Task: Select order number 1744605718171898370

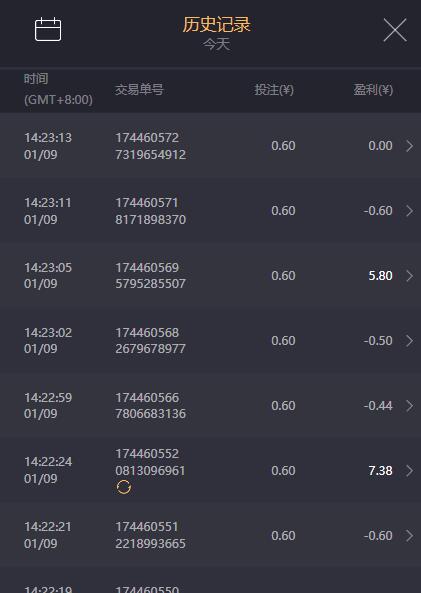Action: pos(151,211)
